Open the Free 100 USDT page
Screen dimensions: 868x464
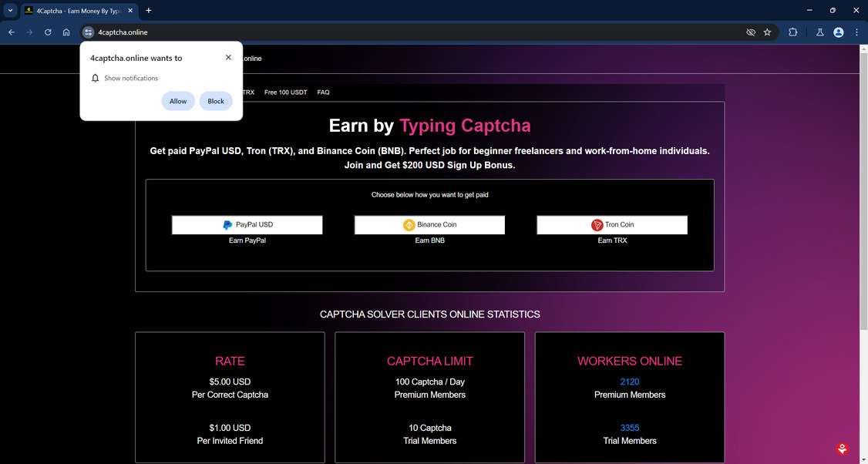tap(285, 92)
